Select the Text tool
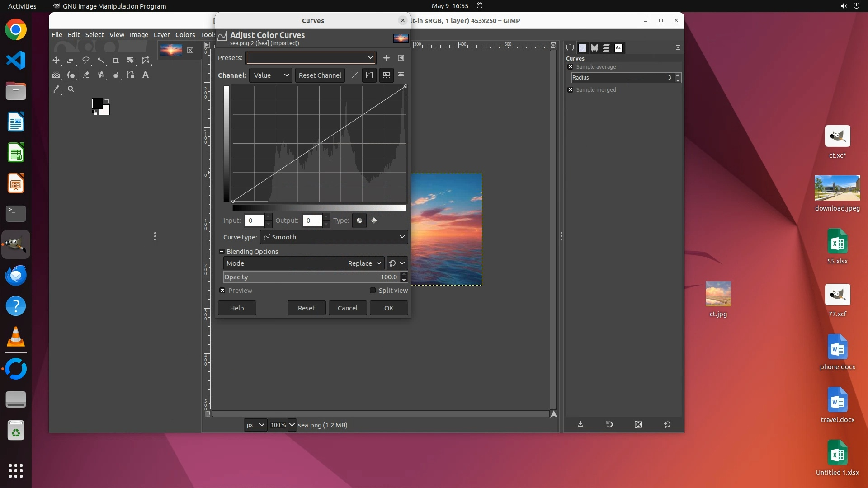This screenshot has height=488, width=868. click(x=146, y=75)
